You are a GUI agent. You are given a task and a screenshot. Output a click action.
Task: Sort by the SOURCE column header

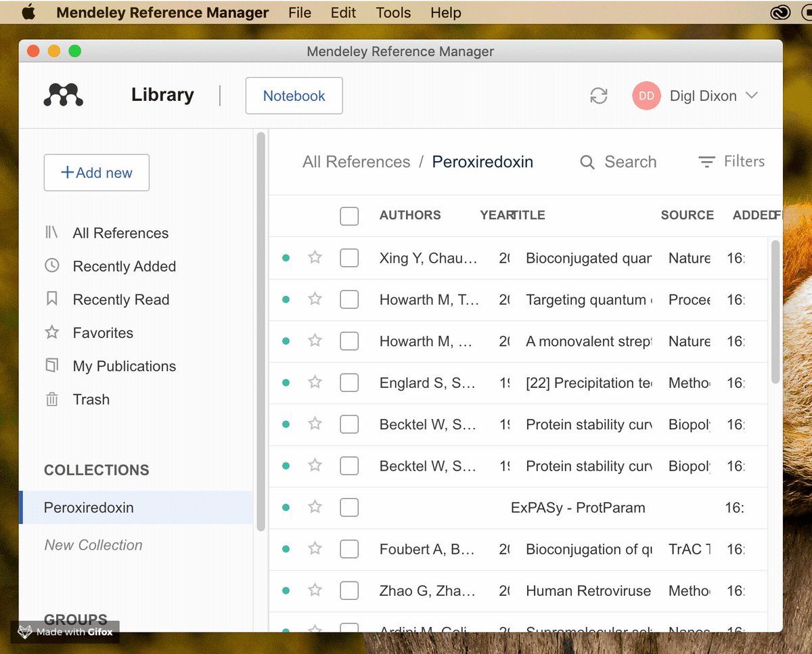687,215
